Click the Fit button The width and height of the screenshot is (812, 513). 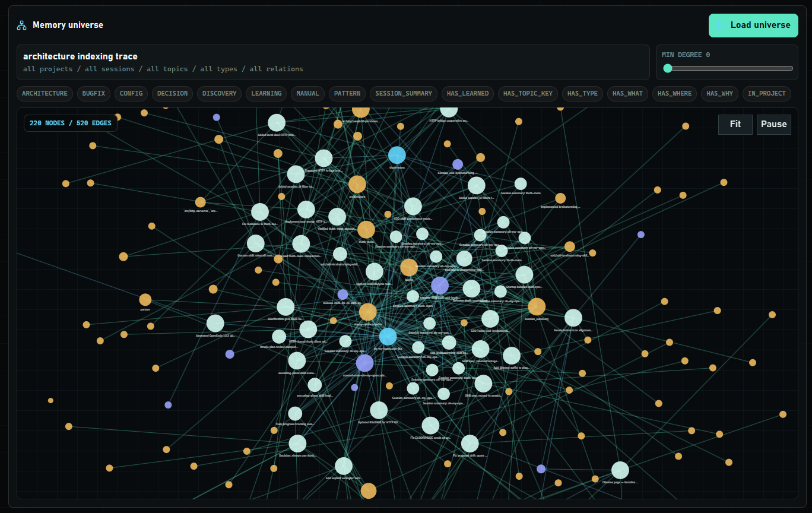[735, 124]
